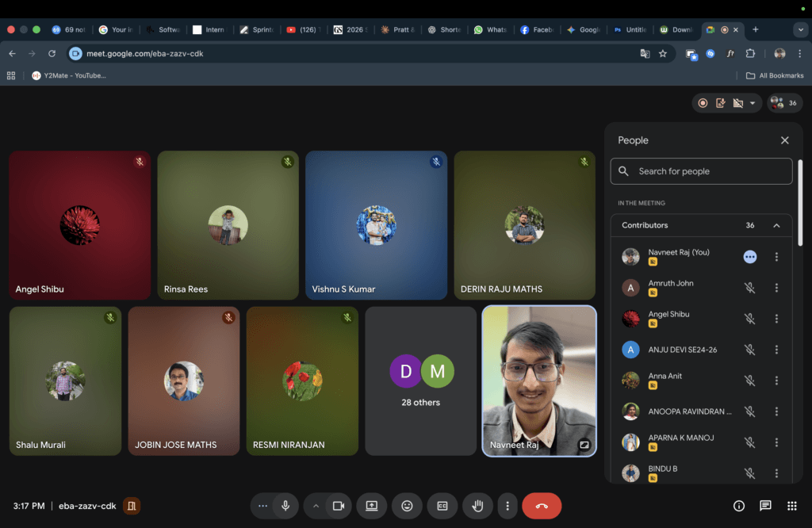The height and width of the screenshot is (528, 812).
Task: Open meeting details info icon
Action: [739, 506]
